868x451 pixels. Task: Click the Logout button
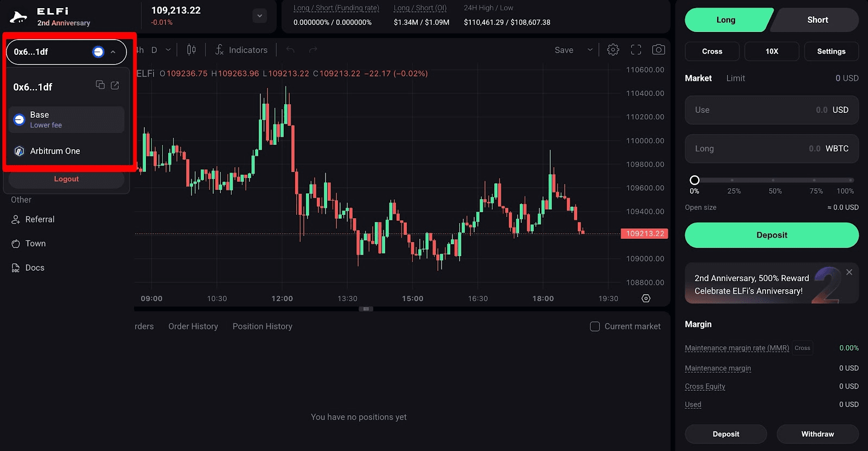(66, 179)
